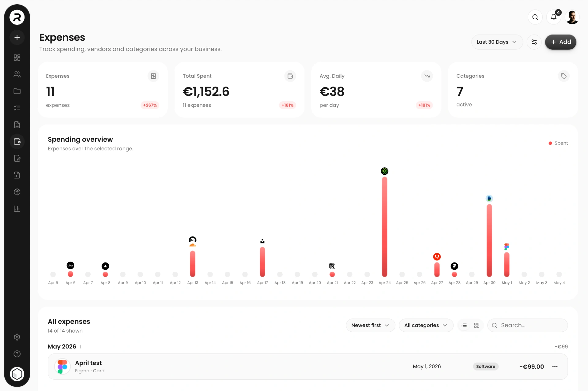The width and height of the screenshot is (588, 391).
Task: Click the Categories tag card icon
Action: tap(563, 76)
